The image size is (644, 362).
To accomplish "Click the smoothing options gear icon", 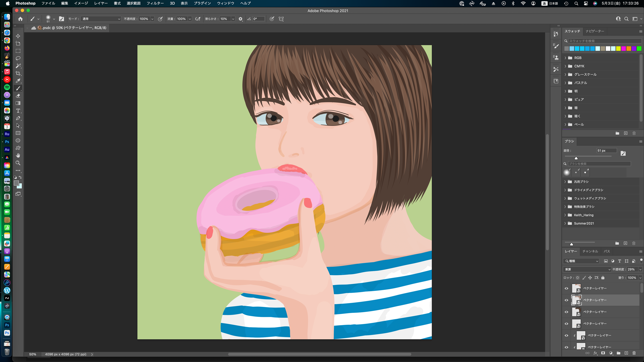I will tap(240, 19).
